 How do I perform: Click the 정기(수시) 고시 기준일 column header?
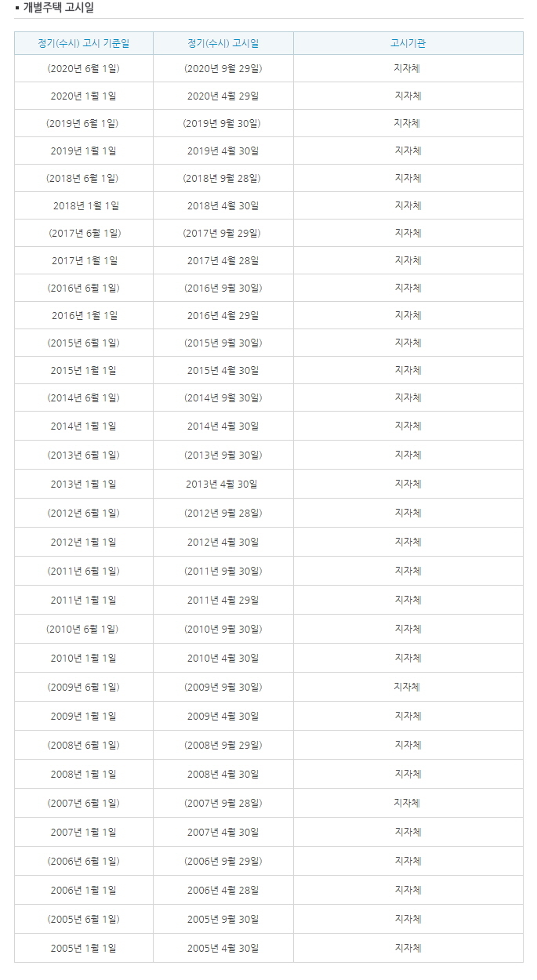click(84, 43)
